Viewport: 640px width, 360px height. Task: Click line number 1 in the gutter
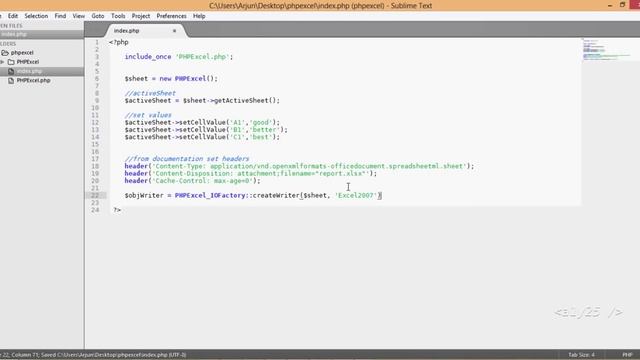pyautogui.click(x=97, y=42)
